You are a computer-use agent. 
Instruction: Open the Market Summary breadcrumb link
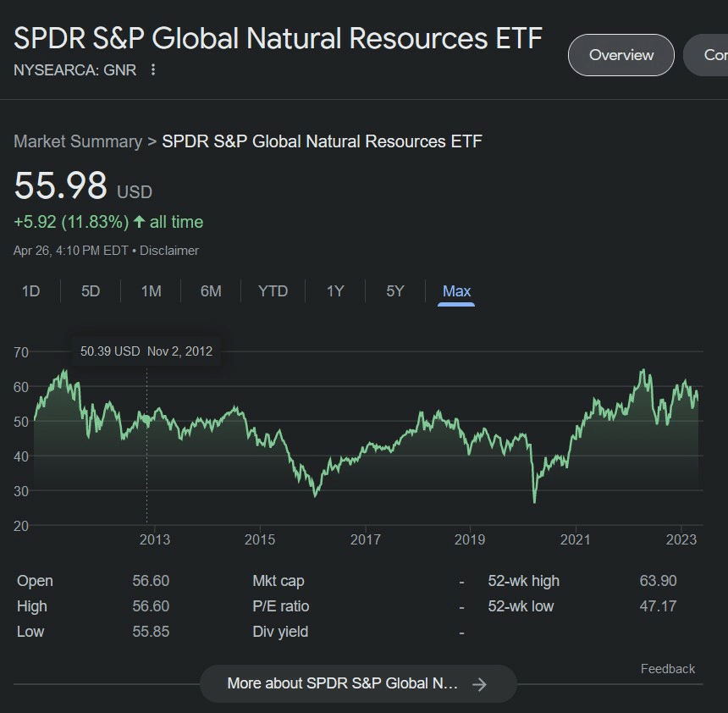coord(78,141)
